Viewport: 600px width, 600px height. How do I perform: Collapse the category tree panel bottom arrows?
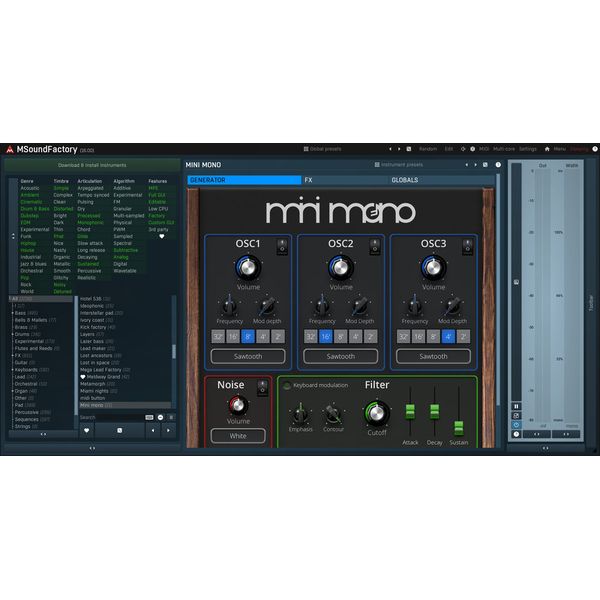click(x=43, y=434)
